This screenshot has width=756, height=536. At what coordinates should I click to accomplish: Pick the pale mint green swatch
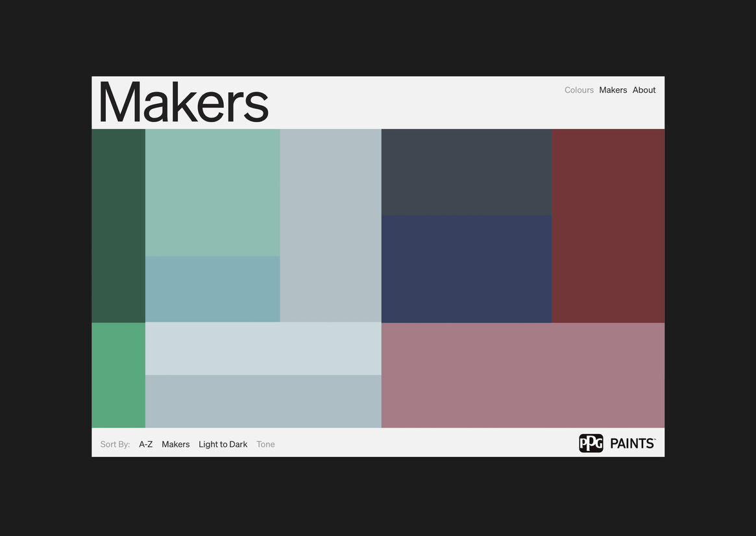pyautogui.click(x=212, y=192)
